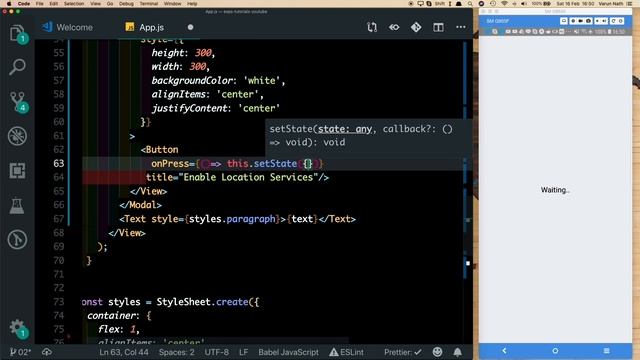Click the unsaved dot on App.js tab
Image resolution: width=640 pixels, height=360 pixels.
point(190,27)
